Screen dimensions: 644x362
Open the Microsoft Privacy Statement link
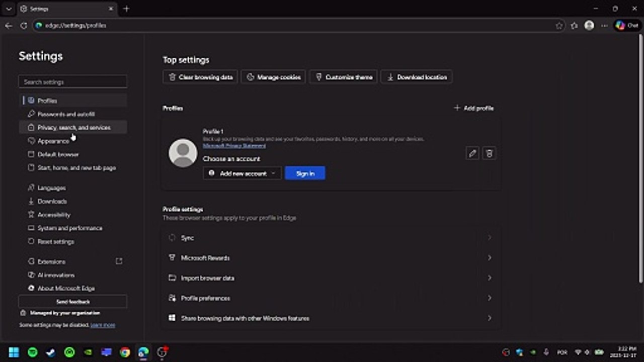(234, 146)
